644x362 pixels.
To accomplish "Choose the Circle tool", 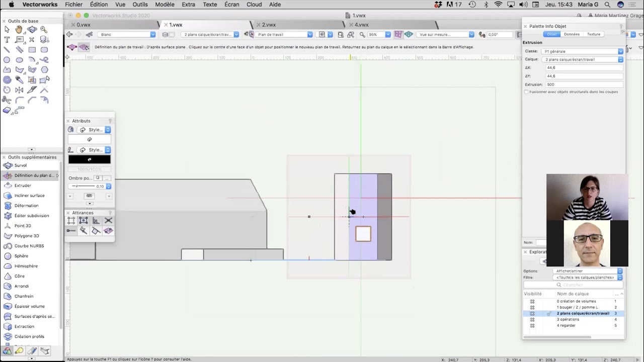I will (7, 60).
